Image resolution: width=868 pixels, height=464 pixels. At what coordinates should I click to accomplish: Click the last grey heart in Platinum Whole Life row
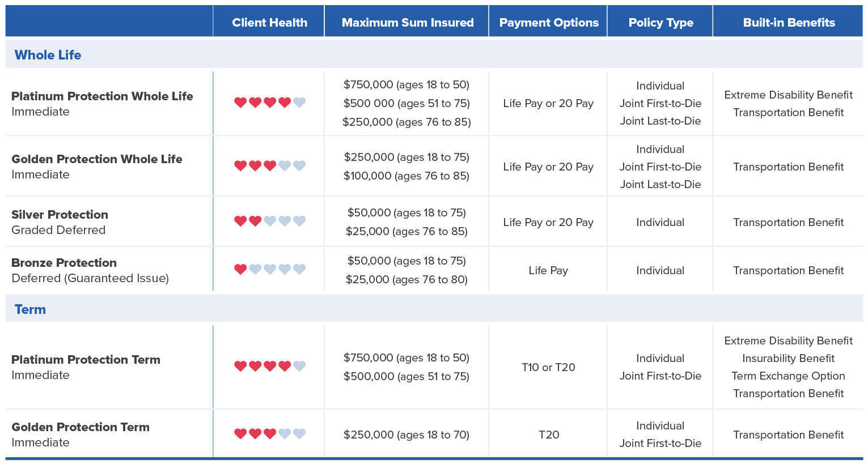point(299,103)
